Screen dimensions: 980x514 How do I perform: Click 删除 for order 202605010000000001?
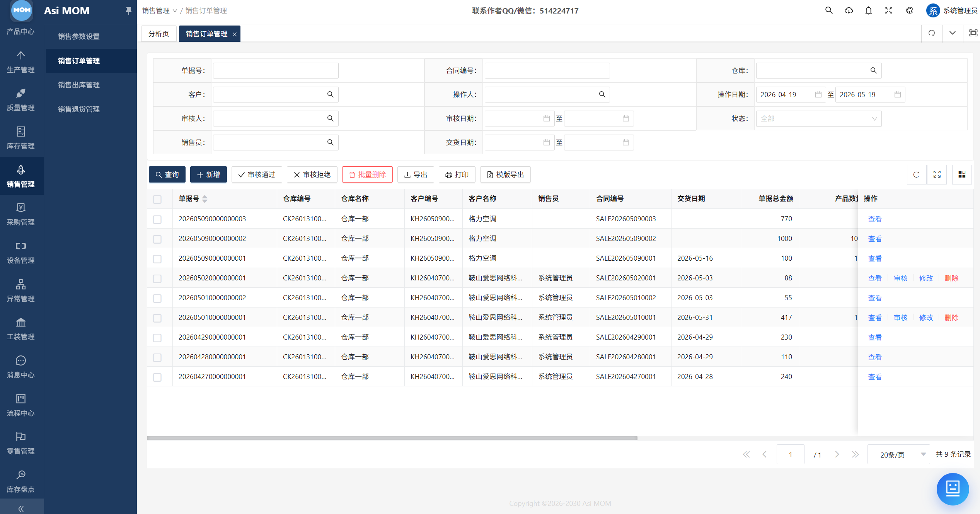pos(951,318)
